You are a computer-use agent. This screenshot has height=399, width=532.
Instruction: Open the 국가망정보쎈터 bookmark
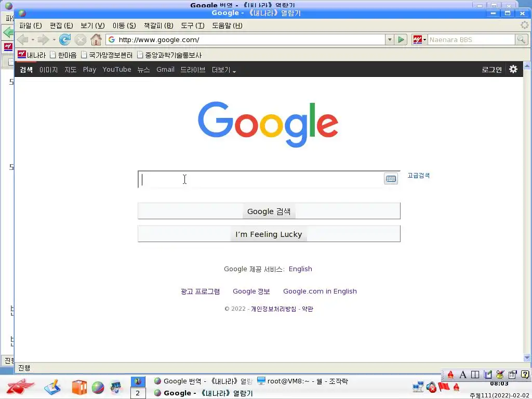(107, 55)
